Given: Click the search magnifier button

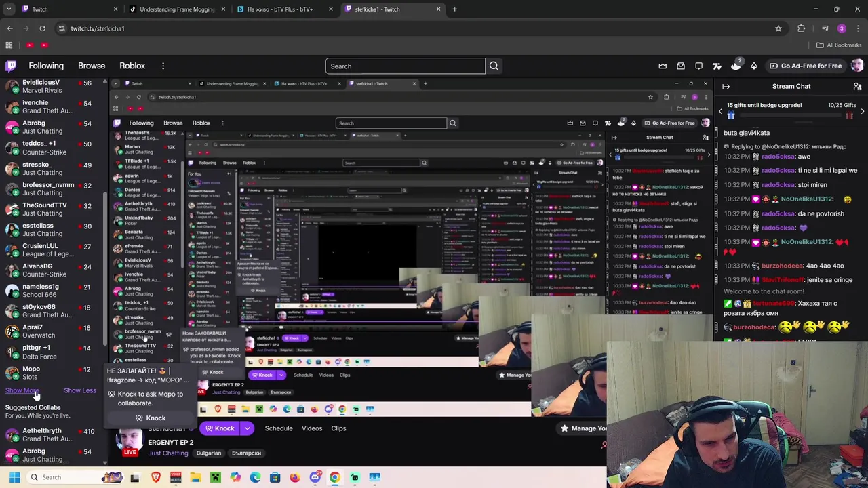Looking at the screenshot, I should point(494,66).
